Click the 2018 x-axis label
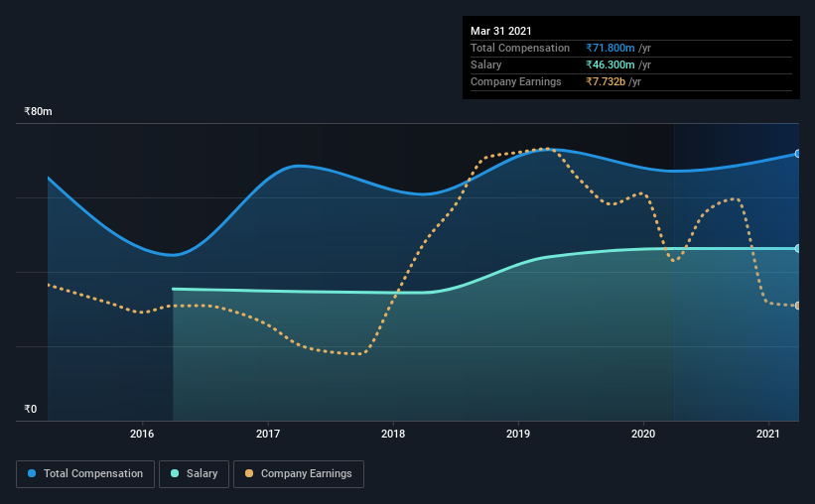 tap(393, 434)
